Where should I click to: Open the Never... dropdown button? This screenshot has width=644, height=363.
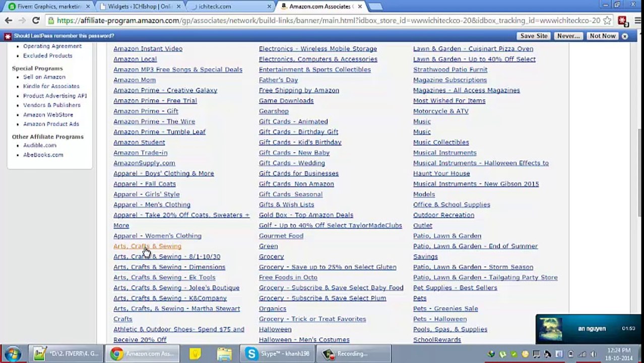point(568,36)
